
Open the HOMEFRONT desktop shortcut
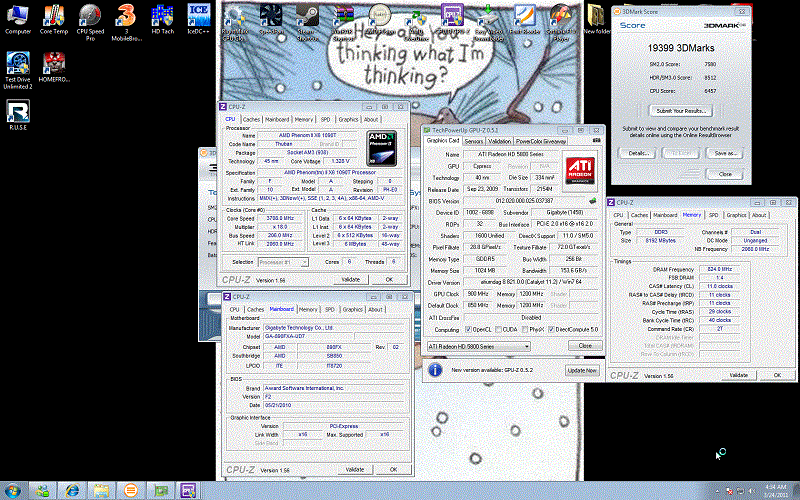click(54, 67)
